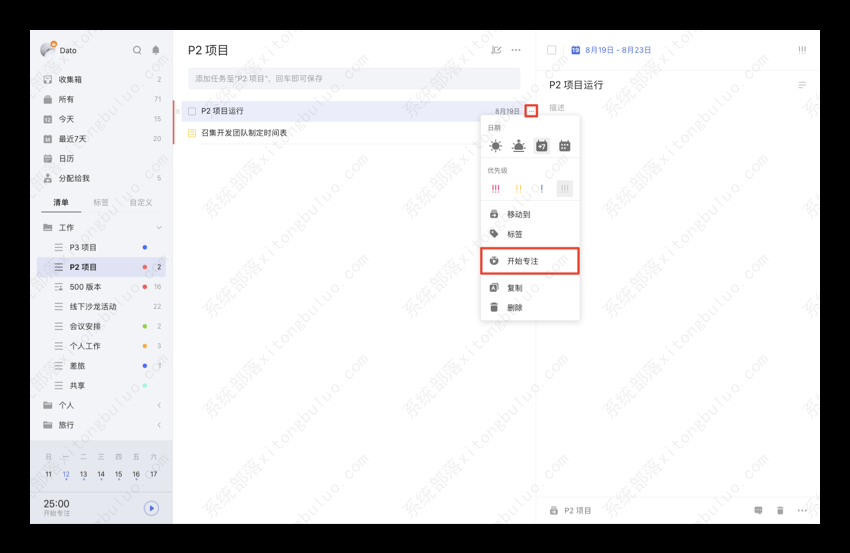Click the P2 项目运行 detail title
The image size is (850, 553).
point(576,85)
